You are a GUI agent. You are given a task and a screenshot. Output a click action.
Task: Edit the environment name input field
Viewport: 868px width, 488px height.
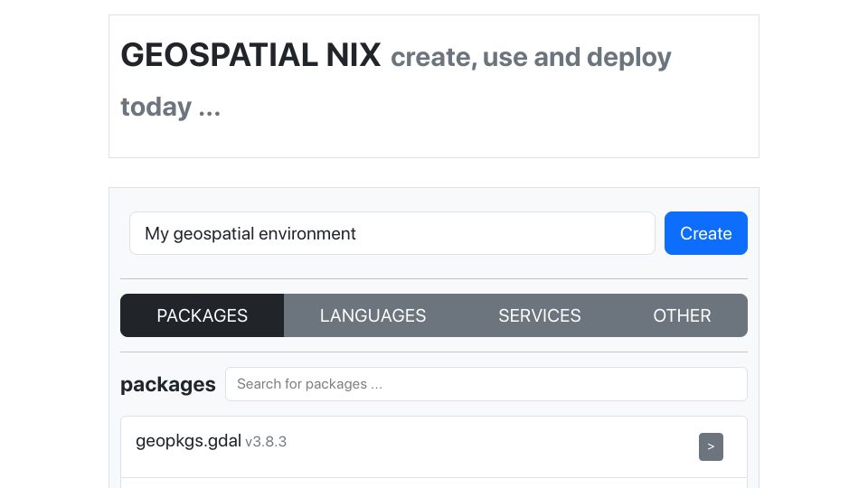(392, 233)
